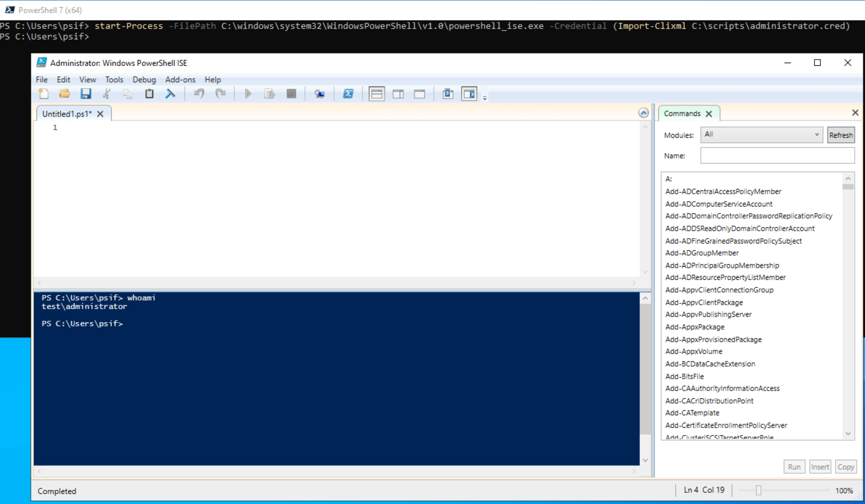Click the Clear Console Pane icon
This screenshot has width=865, height=504.
(x=170, y=94)
